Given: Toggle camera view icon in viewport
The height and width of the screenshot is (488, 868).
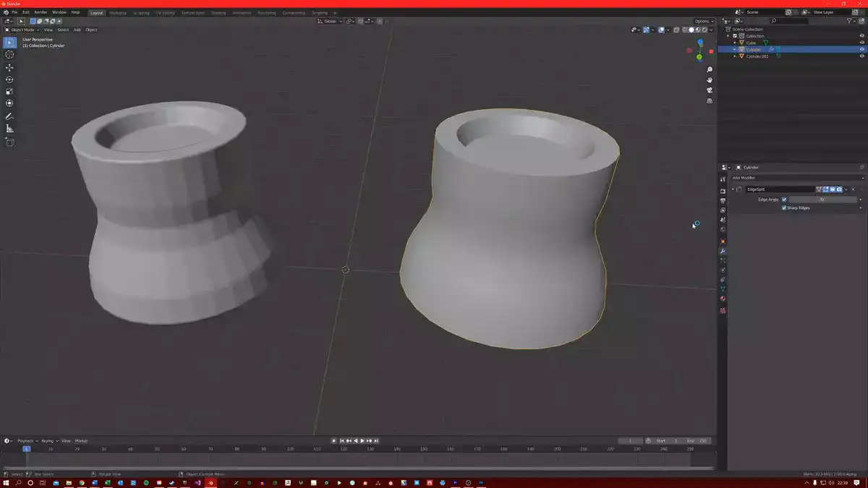Looking at the screenshot, I should click(x=710, y=90).
